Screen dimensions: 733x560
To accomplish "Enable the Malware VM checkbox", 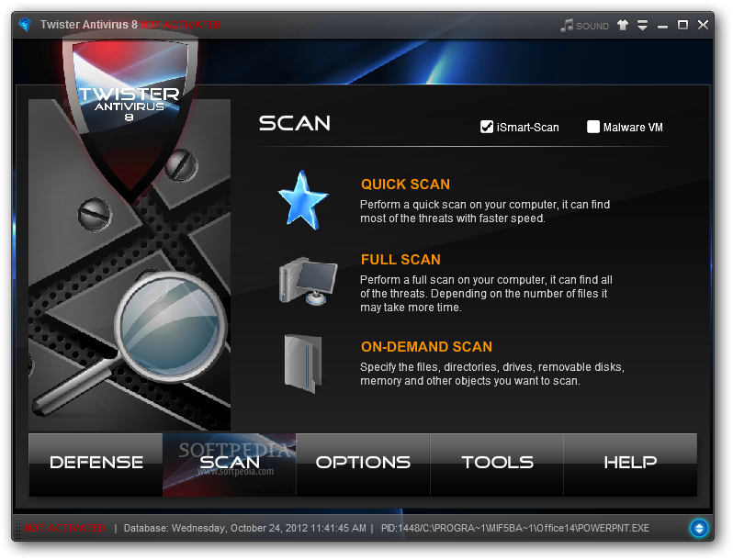I will click(593, 127).
